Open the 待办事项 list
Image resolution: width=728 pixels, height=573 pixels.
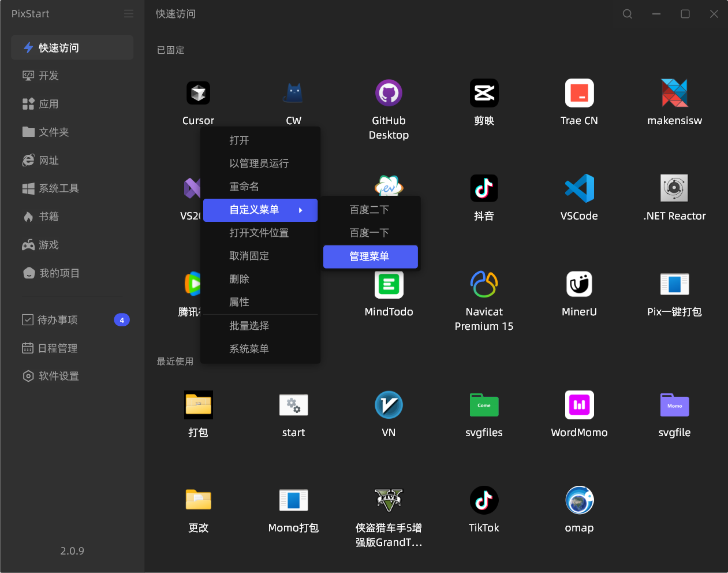tap(72, 320)
